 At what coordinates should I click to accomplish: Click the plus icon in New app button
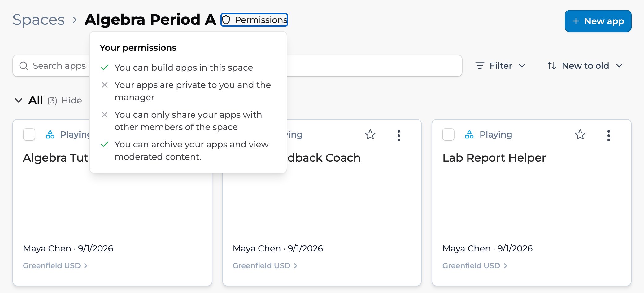[576, 21]
